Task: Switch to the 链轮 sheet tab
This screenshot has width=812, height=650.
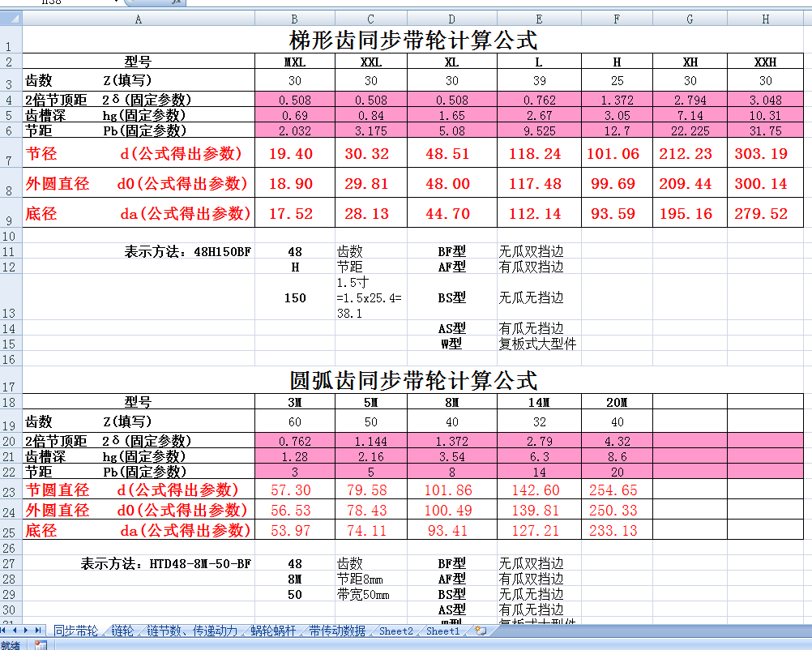Action: pos(122,631)
